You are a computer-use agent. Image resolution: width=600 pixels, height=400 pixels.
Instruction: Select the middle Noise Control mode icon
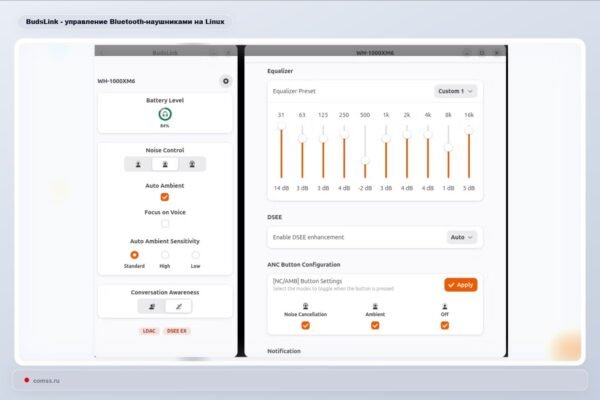pos(165,164)
